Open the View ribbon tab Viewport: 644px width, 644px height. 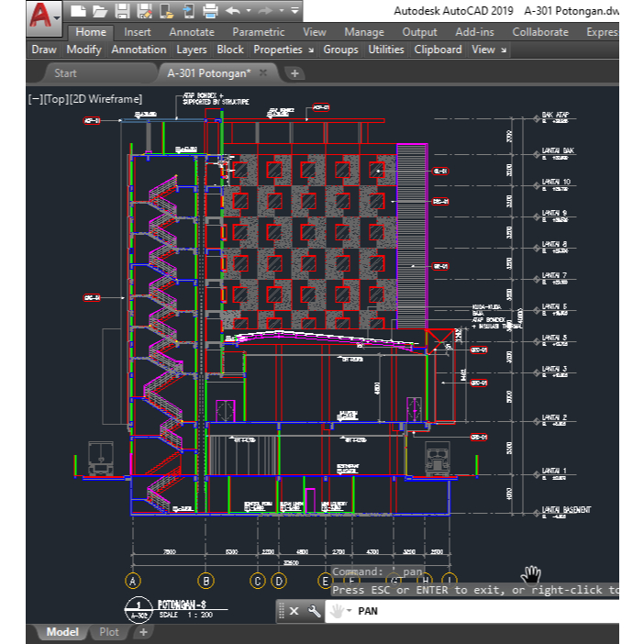pos(315,32)
